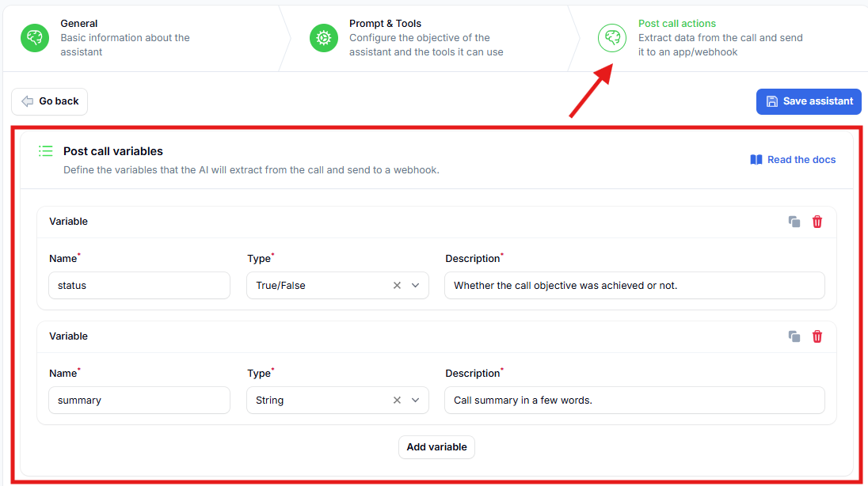Delete the status variable via the trash icon
The image size is (868, 486).
(x=817, y=222)
